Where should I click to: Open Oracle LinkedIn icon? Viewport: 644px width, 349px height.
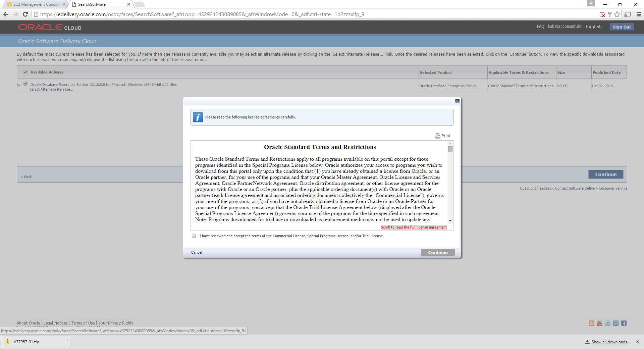click(x=616, y=323)
